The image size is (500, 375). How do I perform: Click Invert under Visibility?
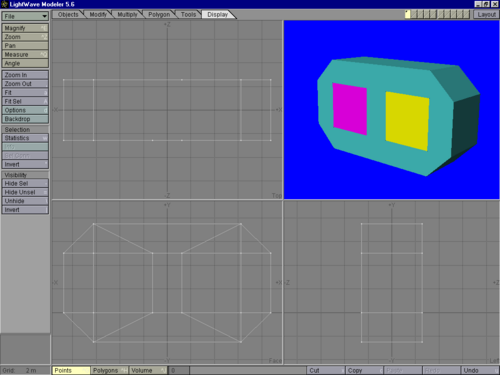[25, 210]
